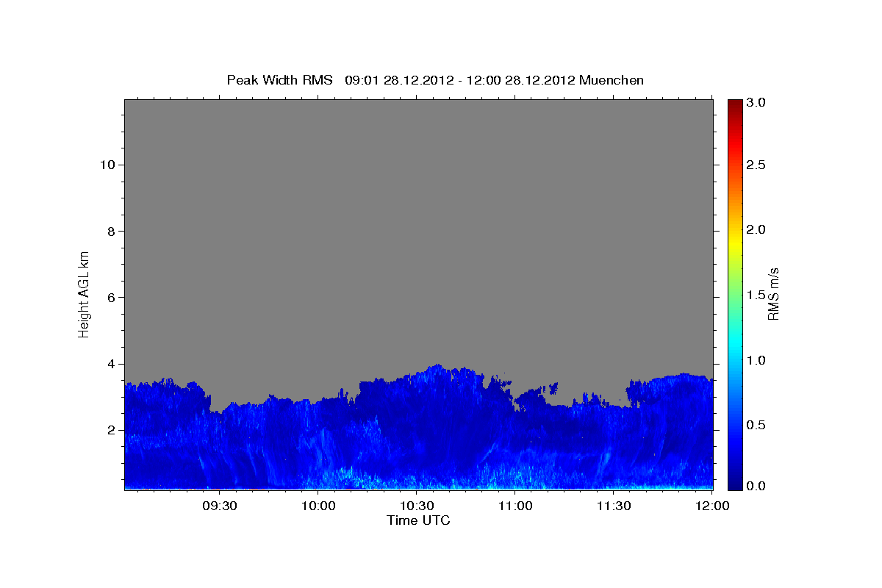Click the 10:30 time tick label
Screen dimensions: 882x588
point(417,506)
